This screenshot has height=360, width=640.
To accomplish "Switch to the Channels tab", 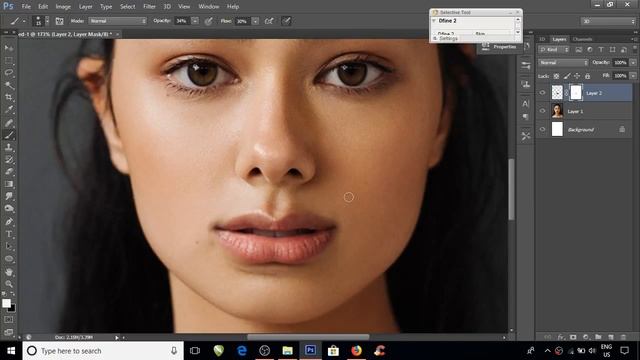I will point(582,40).
